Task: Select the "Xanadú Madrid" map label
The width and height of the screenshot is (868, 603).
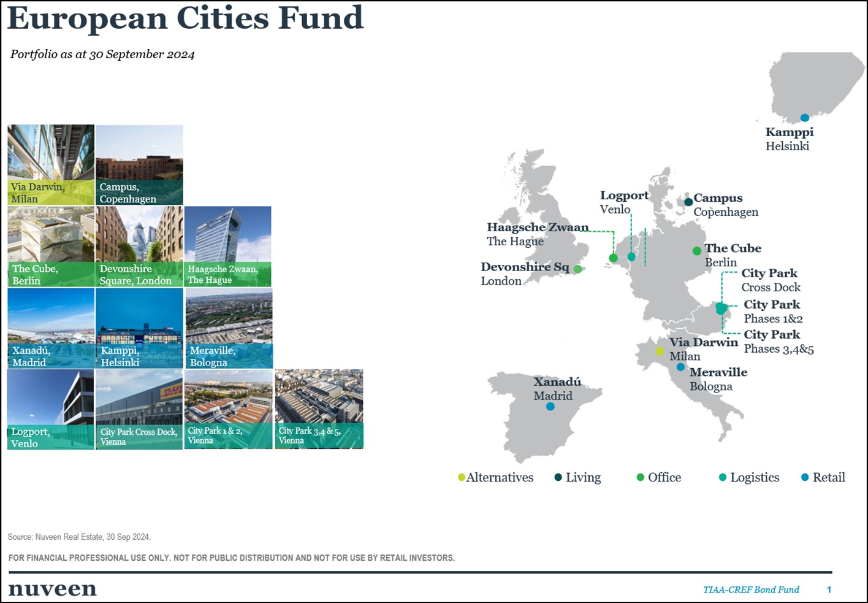Action: 557,388
